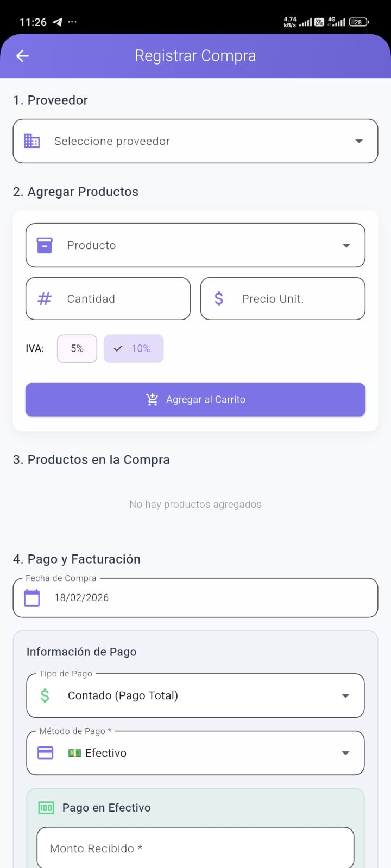Click the hash icon beside Cantidad
The height and width of the screenshot is (868, 391).
coord(45,298)
